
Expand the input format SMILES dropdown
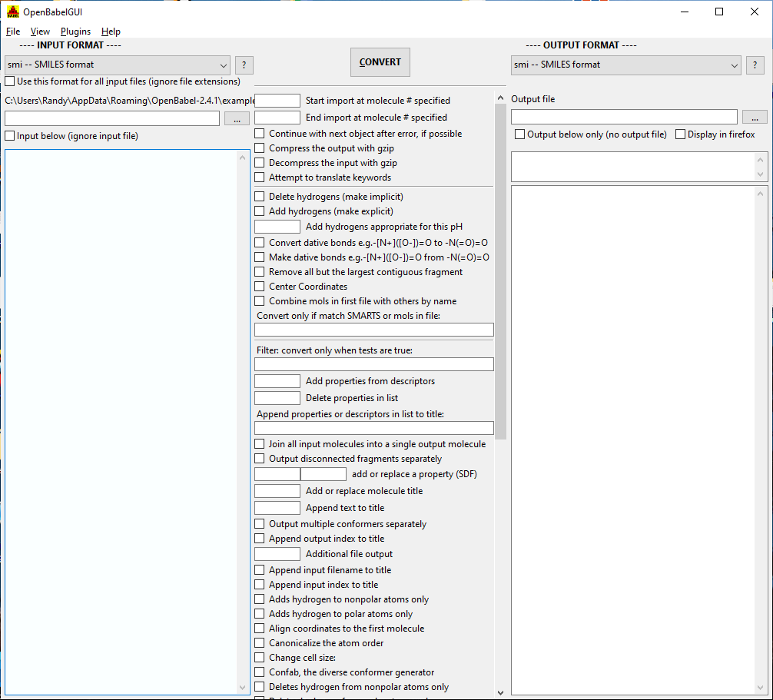(x=118, y=65)
